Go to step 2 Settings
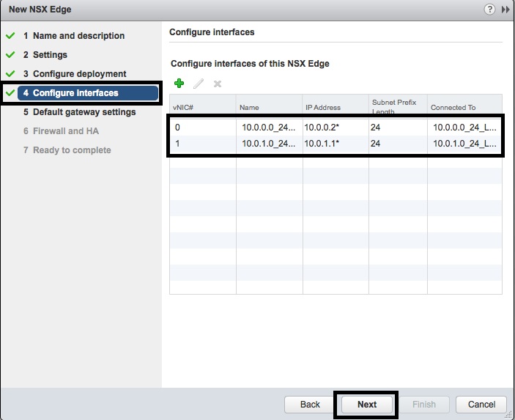The width and height of the screenshot is (515, 420). (50, 55)
